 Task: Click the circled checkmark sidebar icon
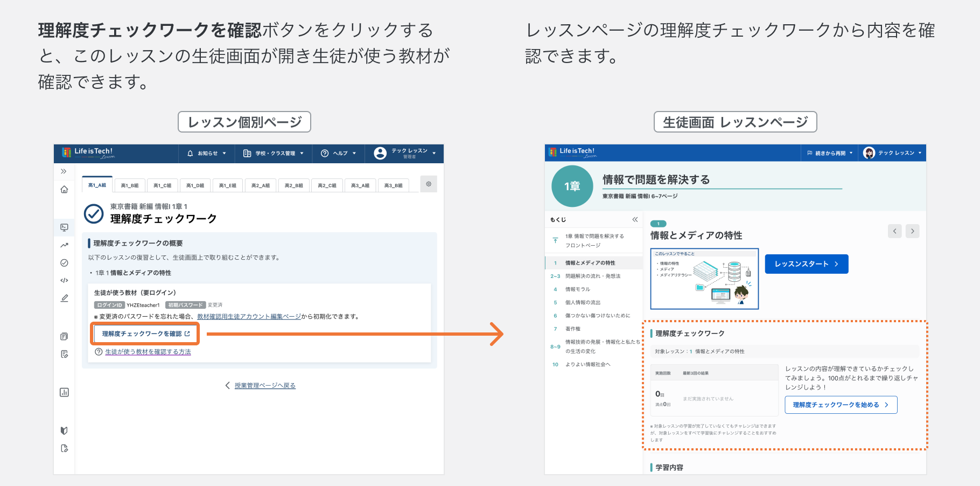tap(64, 263)
